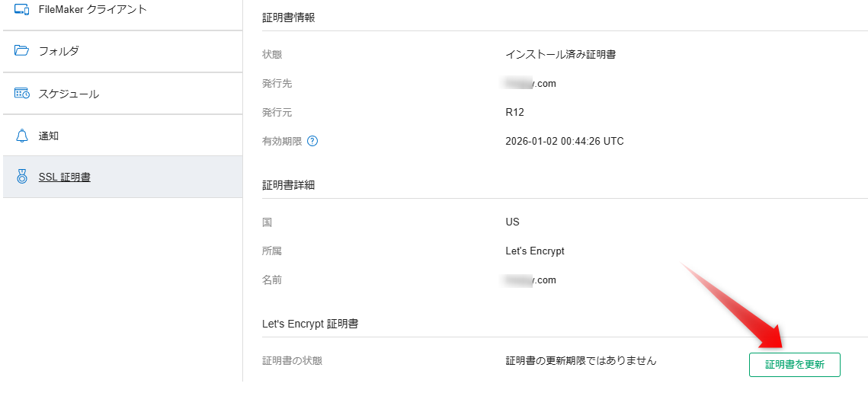This screenshot has width=868, height=409.
Task: Select 通知 in the sidebar
Action: [x=49, y=136]
